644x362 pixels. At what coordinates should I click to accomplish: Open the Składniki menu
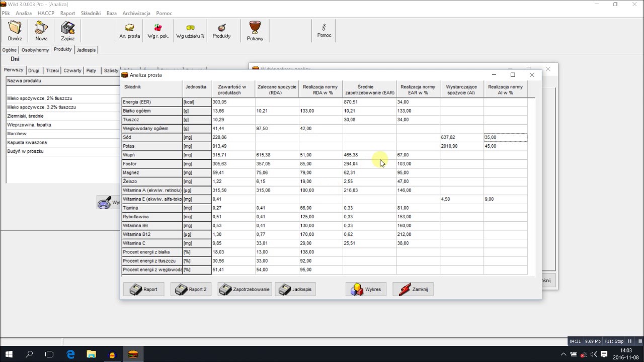91,13
